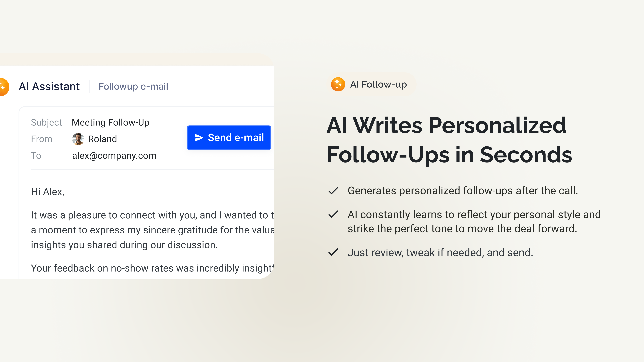Image resolution: width=644 pixels, height=362 pixels.
Task: Click the 'AI Follow-up' badge label
Action: (378, 84)
